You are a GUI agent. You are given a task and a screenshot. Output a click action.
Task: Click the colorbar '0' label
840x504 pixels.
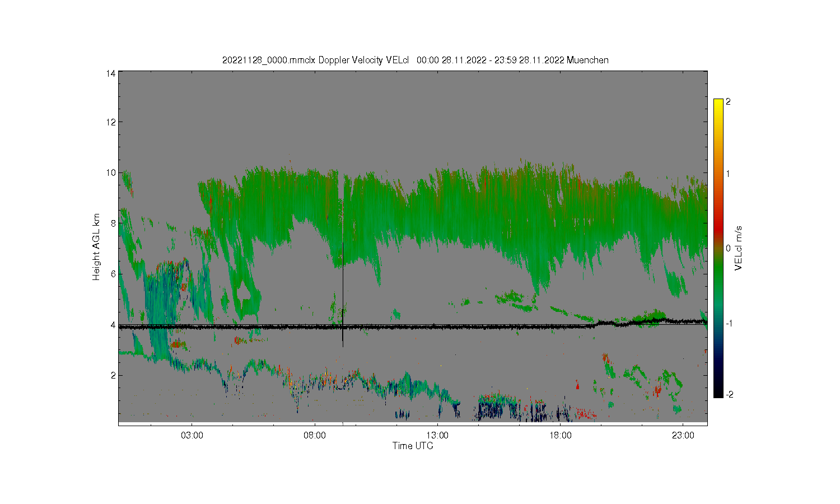[x=728, y=248]
